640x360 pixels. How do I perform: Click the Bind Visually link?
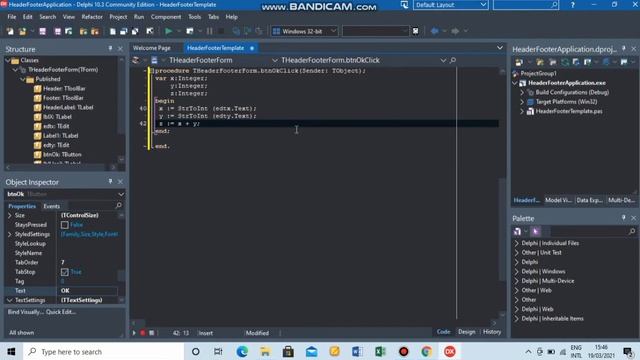click(26, 312)
